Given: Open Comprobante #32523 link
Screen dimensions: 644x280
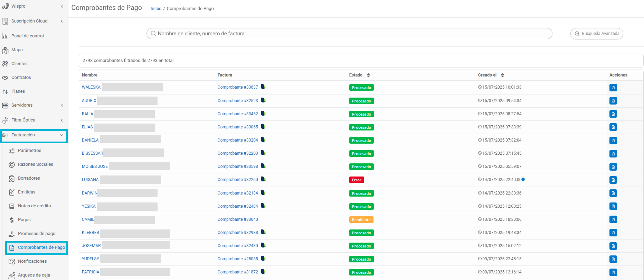Looking at the screenshot, I should (238, 101).
